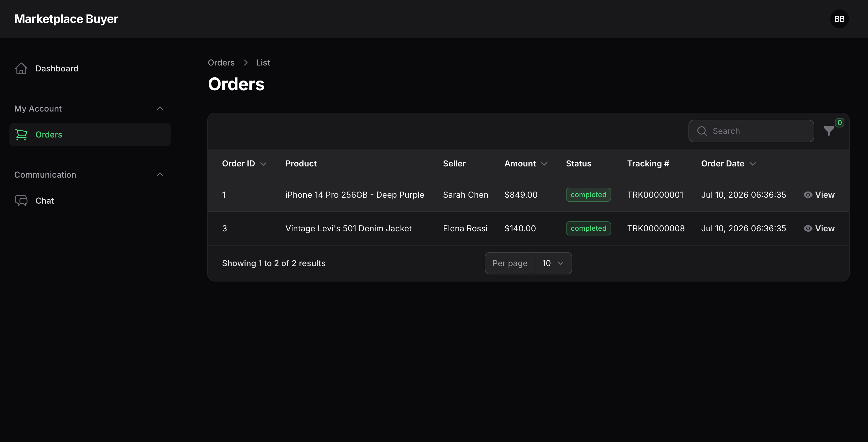Click eye icon for iPhone 14 Pro order

(x=808, y=195)
